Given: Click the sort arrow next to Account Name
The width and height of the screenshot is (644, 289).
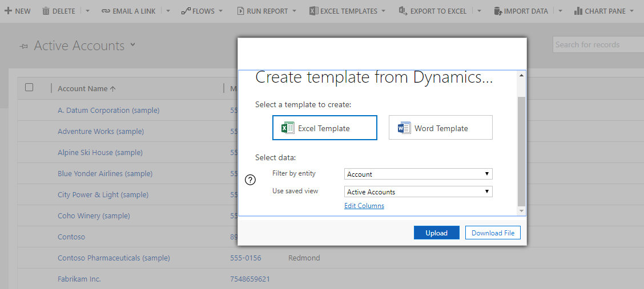Looking at the screenshot, I should [x=113, y=88].
